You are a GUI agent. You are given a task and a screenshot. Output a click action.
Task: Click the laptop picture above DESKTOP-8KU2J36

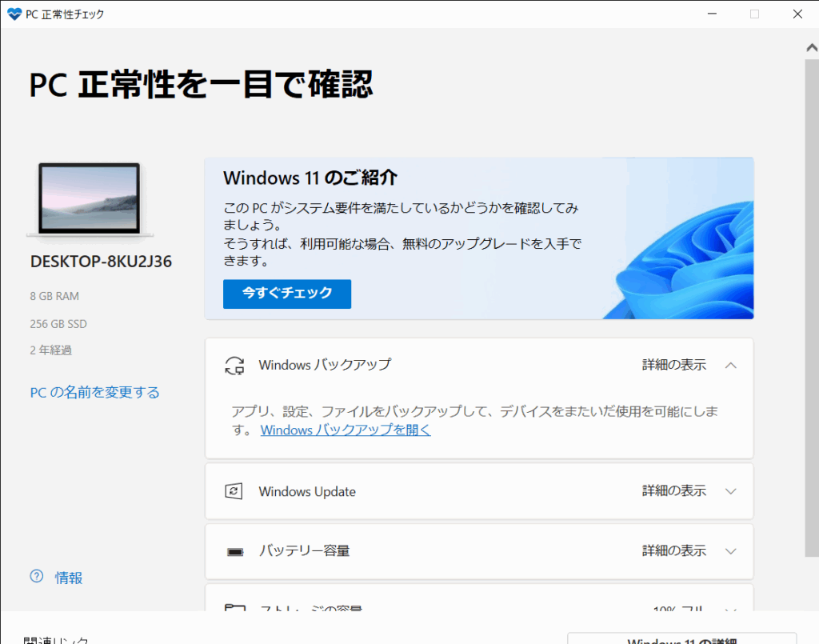click(x=90, y=199)
